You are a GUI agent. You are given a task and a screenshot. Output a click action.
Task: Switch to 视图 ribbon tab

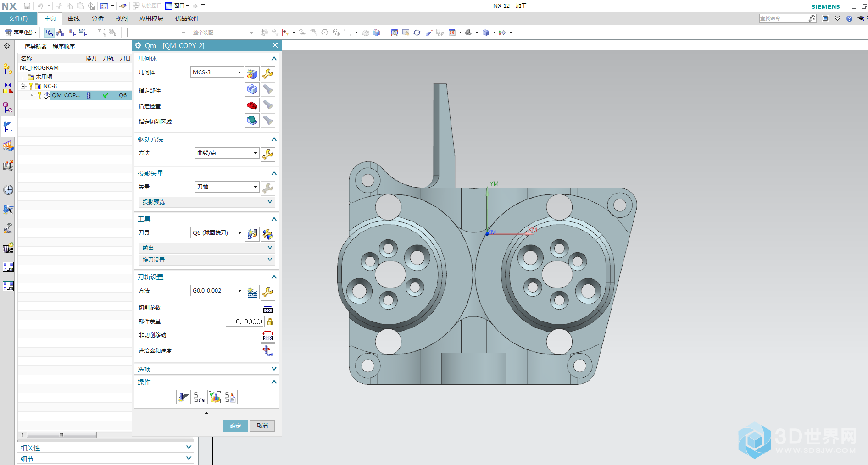[122, 18]
